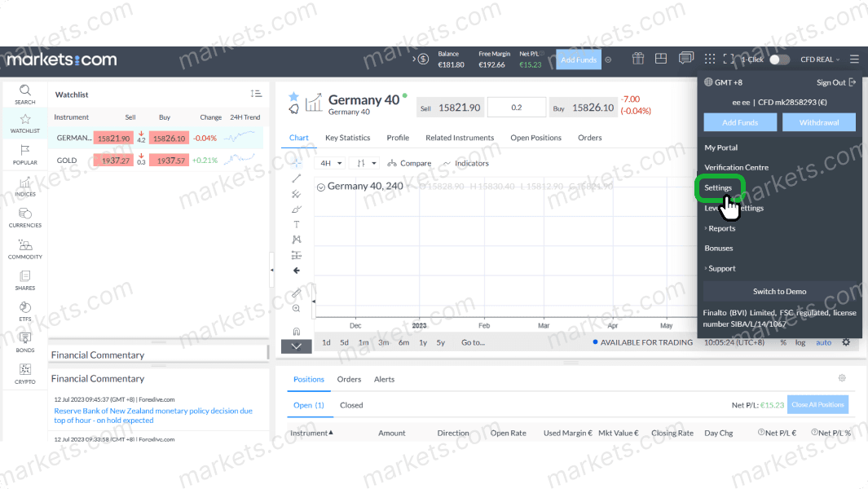Click the info icon next to Add Funds
The height and width of the screenshot is (489, 868).
608,59
